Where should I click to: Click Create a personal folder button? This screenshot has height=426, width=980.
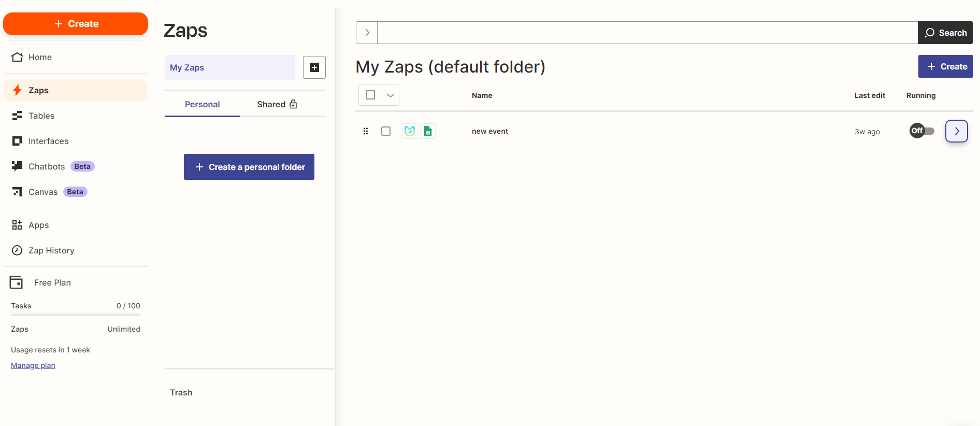click(249, 167)
